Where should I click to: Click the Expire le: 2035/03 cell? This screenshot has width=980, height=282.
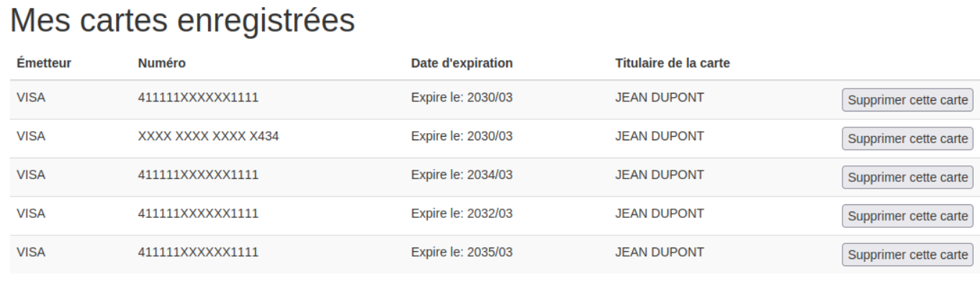point(462,252)
